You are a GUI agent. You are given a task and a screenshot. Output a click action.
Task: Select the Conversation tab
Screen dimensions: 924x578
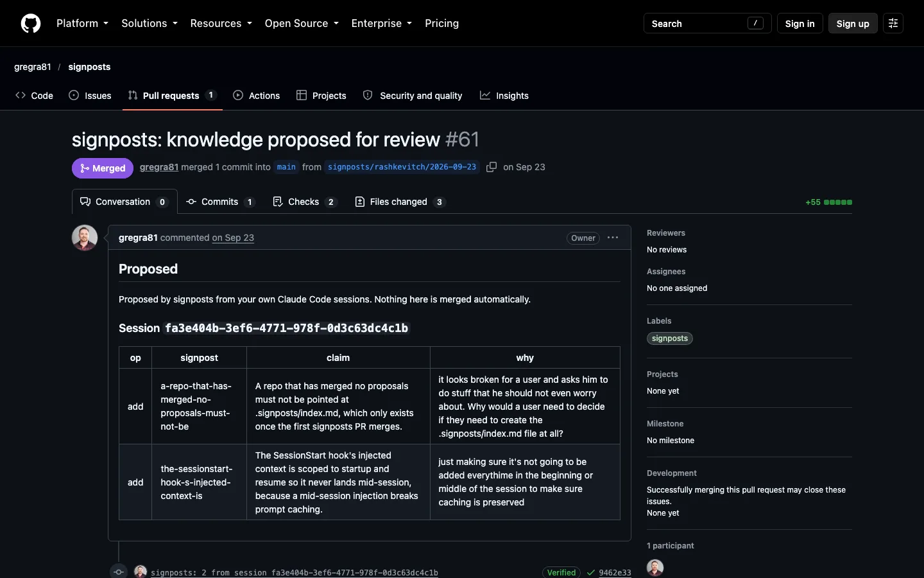[124, 202]
